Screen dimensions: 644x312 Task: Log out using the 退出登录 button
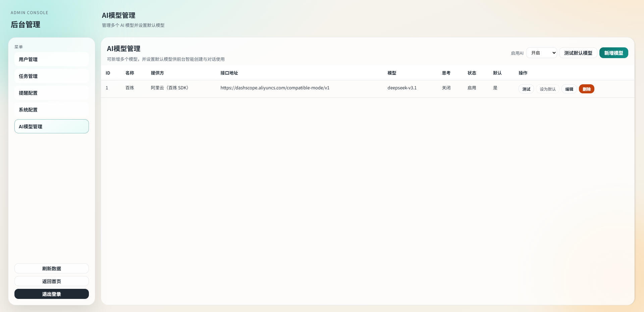point(51,294)
